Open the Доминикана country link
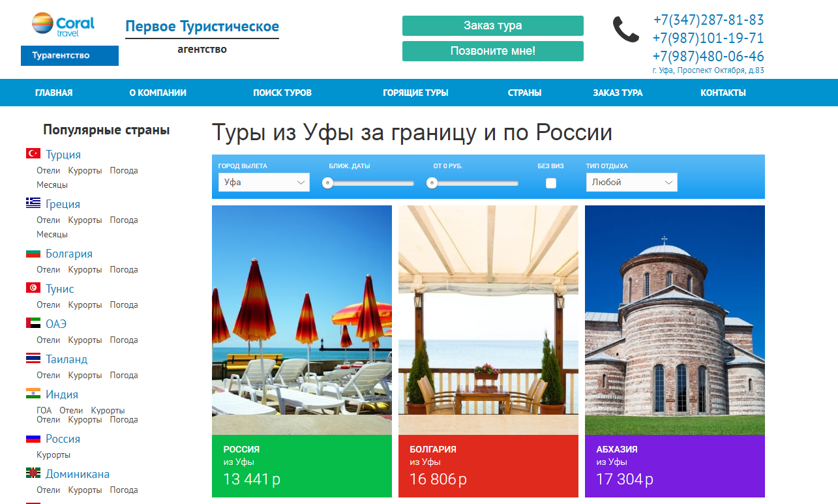 pos(78,474)
